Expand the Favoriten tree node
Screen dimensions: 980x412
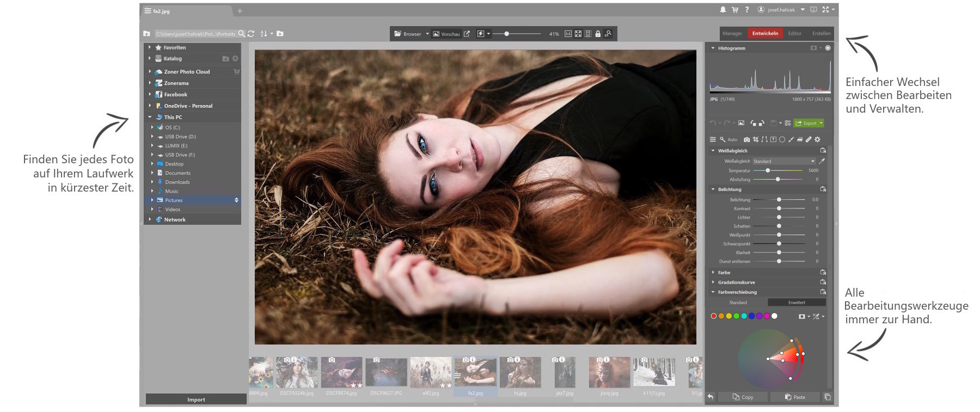150,47
